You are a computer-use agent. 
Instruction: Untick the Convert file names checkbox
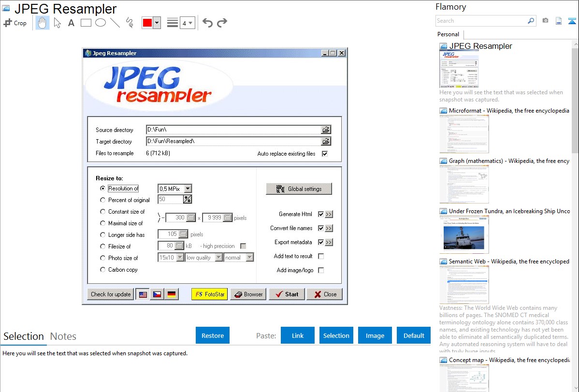pyautogui.click(x=321, y=228)
